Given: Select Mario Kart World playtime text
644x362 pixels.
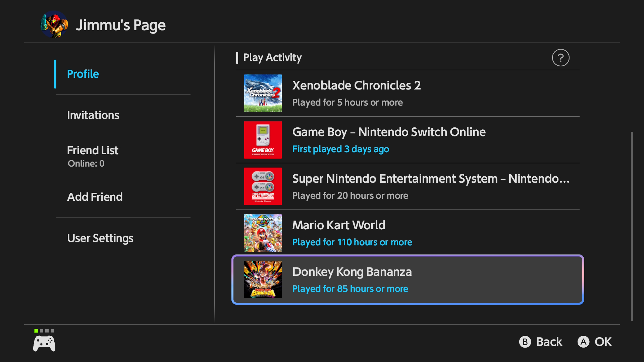Looking at the screenshot, I should (352, 242).
